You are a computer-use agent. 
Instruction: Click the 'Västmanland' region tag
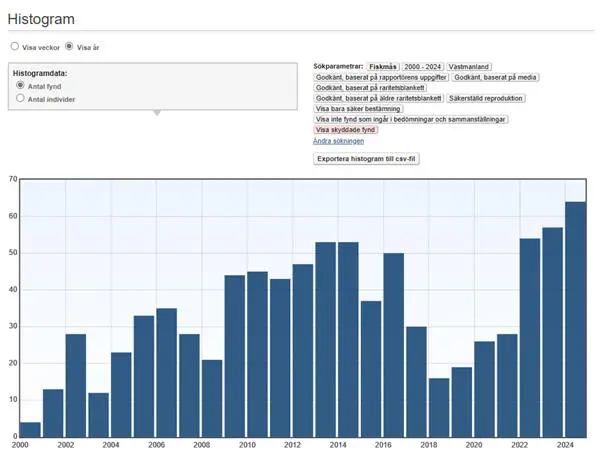468,66
